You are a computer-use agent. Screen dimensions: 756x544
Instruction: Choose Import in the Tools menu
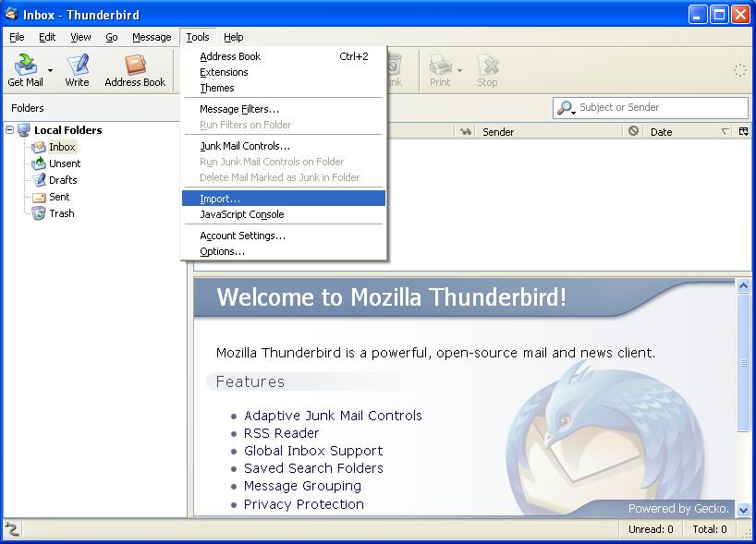pos(284,199)
